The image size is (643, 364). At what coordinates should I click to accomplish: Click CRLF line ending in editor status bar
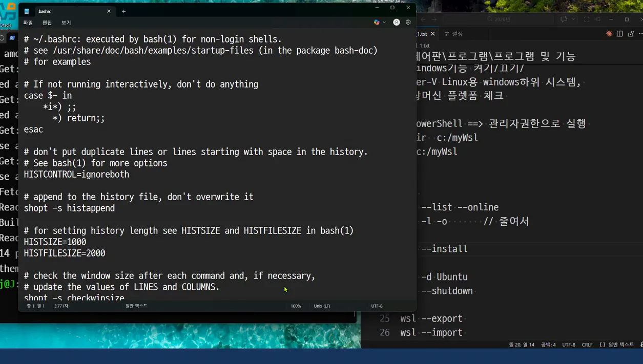point(587,345)
